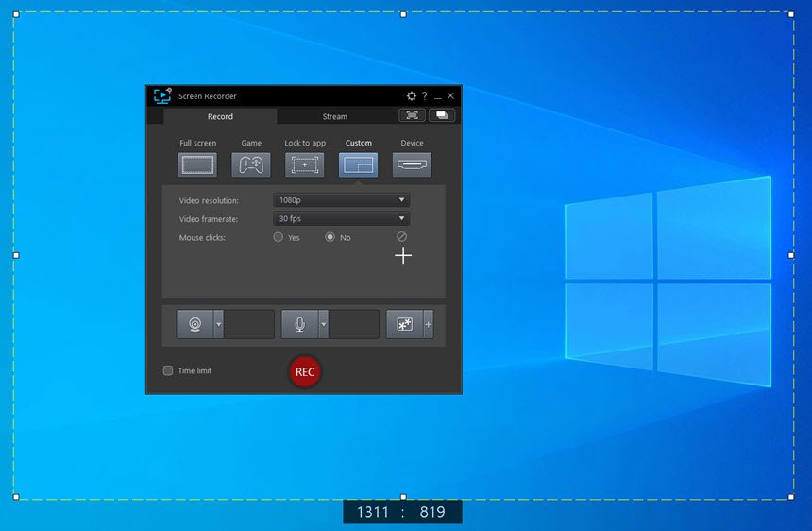Click the Time limit label text
This screenshot has width=812, height=531.
pos(195,370)
